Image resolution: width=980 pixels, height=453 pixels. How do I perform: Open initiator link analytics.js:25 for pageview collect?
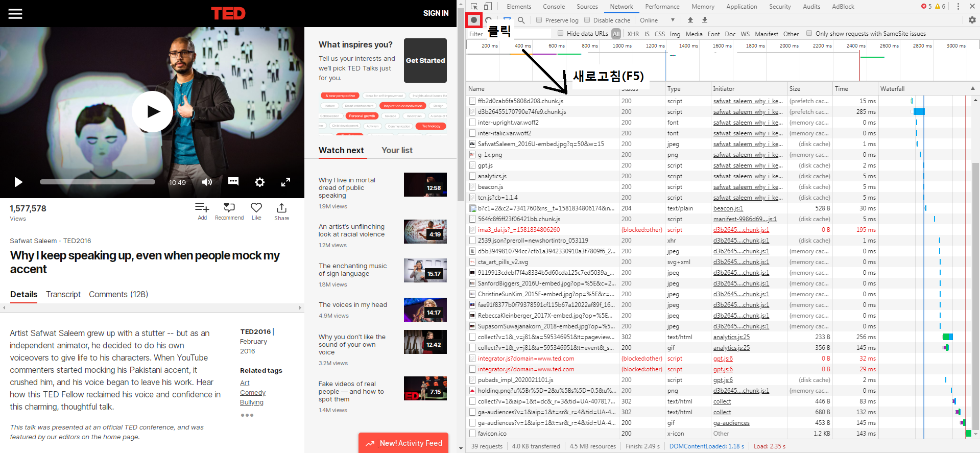click(x=731, y=337)
